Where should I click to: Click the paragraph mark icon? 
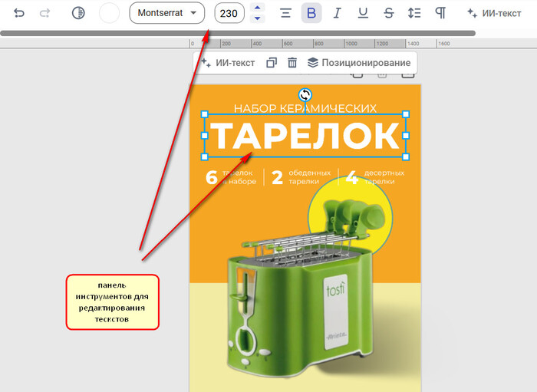click(x=440, y=13)
